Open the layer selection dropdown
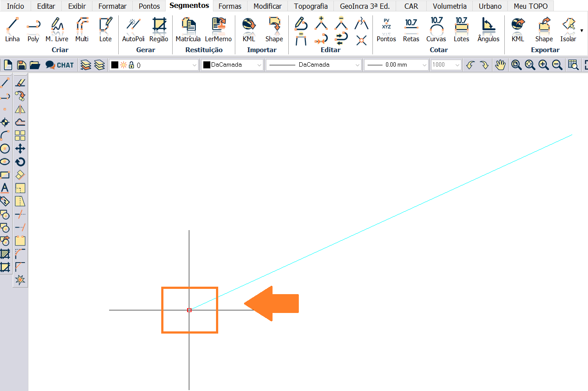This screenshot has width=588, height=391. pyautogui.click(x=195, y=65)
